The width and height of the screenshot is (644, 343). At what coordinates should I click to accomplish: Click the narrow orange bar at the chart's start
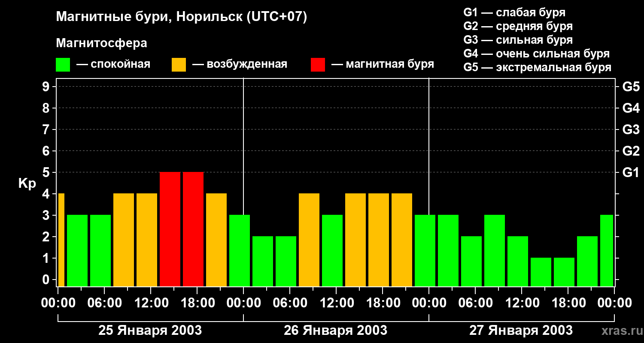pos(61,240)
